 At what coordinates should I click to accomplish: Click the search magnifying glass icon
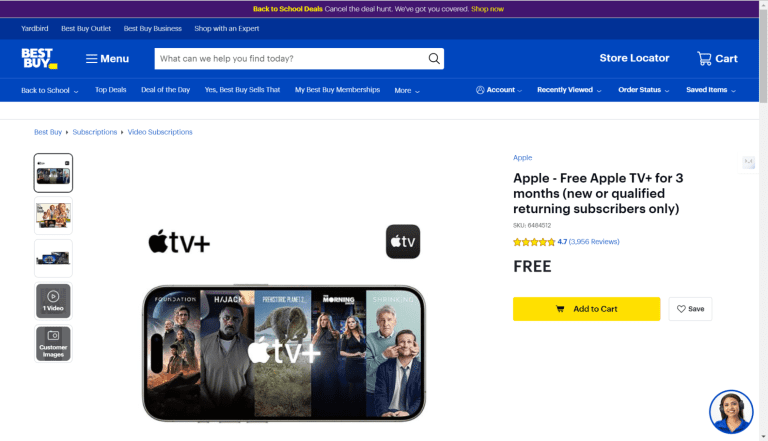click(x=434, y=58)
